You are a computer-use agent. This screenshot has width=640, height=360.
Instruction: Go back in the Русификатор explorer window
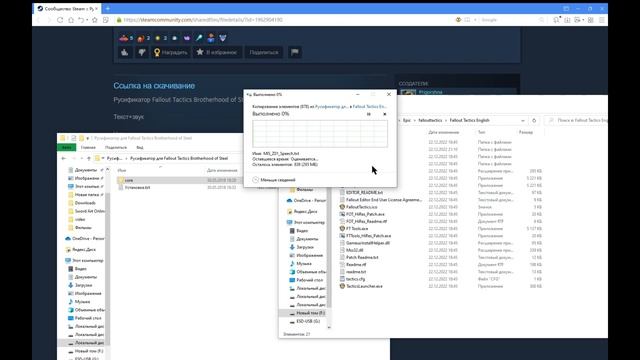(64, 158)
